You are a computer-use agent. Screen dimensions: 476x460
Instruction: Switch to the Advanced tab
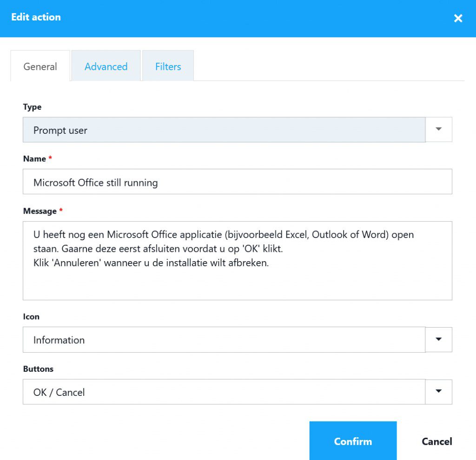[x=106, y=66]
